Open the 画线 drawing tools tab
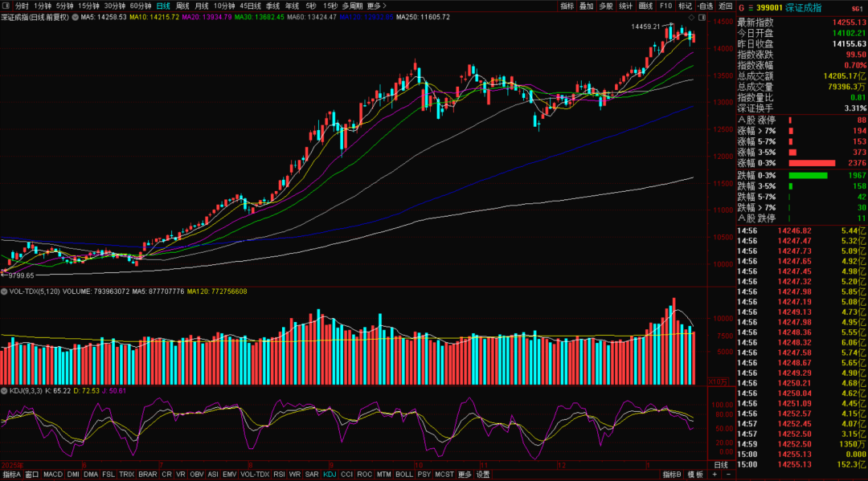 click(x=645, y=6)
